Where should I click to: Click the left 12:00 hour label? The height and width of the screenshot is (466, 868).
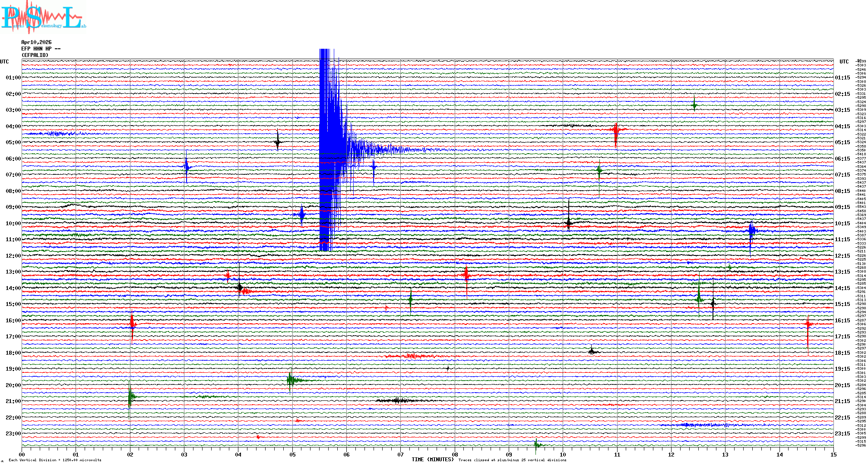coord(13,256)
